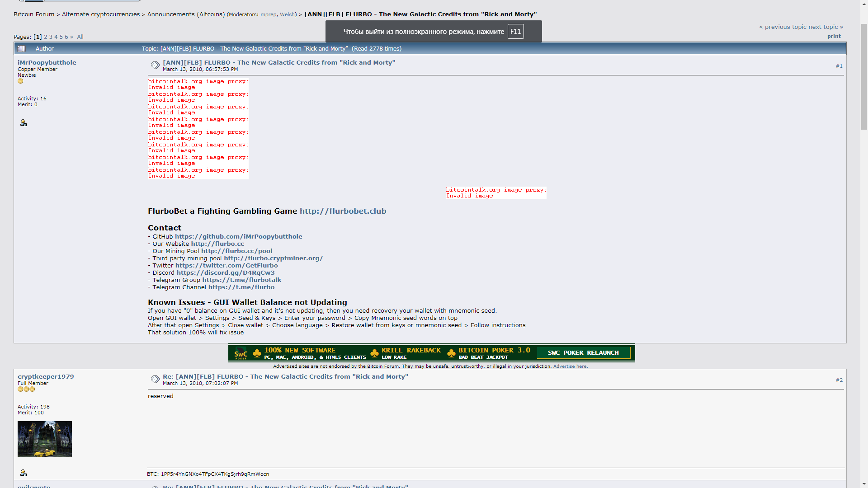
Task: Open Telegram Group flurbotalk link
Action: coord(242,280)
